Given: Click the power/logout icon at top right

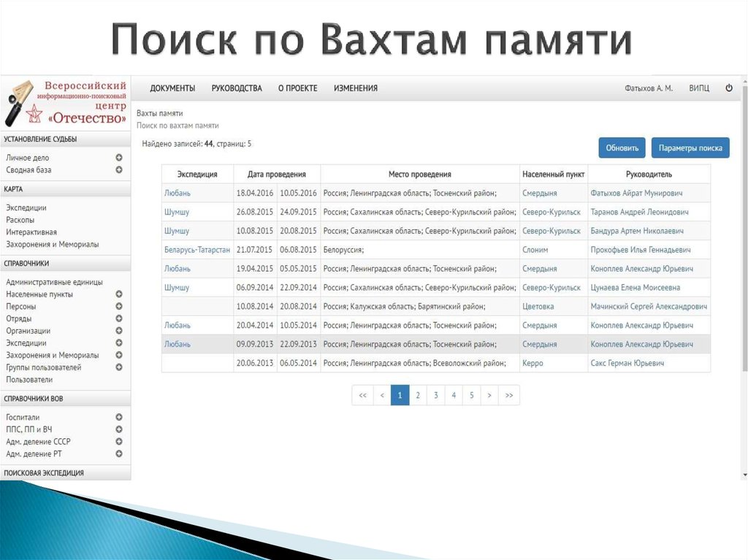Looking at the screenshot, I should [x=728, y=87].
